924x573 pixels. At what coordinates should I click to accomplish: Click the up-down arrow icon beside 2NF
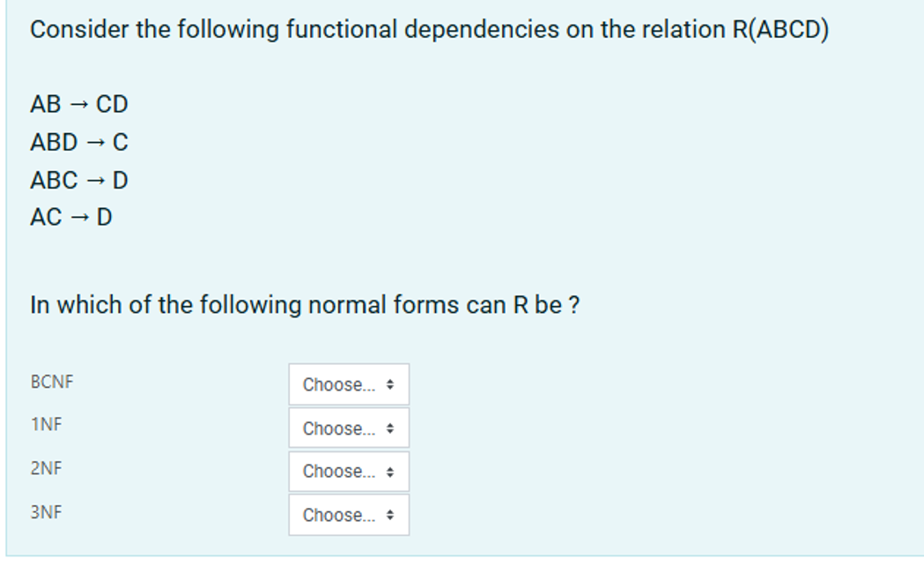[390, 472]
